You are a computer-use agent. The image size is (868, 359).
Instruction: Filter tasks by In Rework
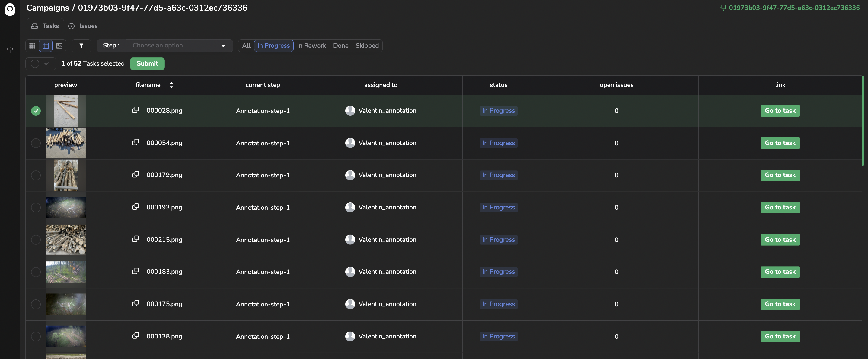[x=311, y=46]
